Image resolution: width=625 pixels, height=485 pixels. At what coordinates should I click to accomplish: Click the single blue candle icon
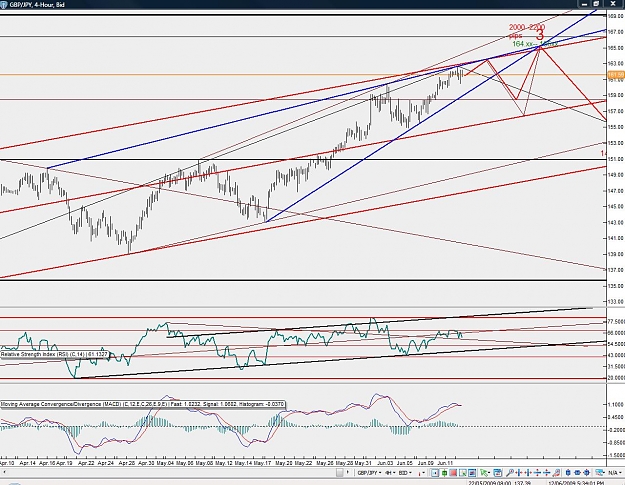click(568, 473)
